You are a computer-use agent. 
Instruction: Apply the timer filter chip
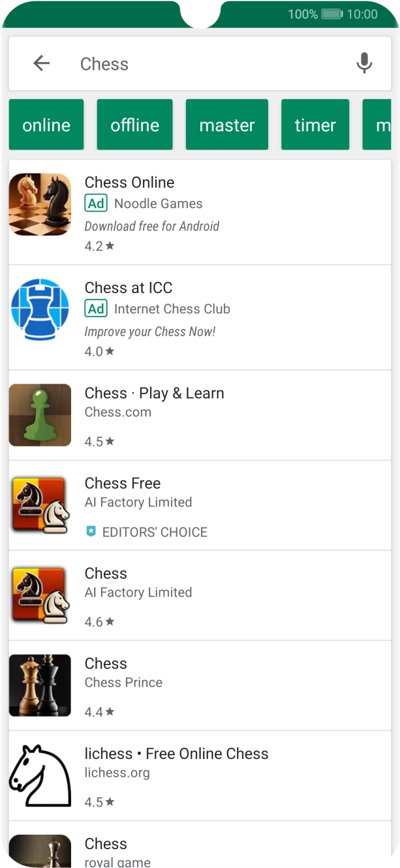point(315,124)
